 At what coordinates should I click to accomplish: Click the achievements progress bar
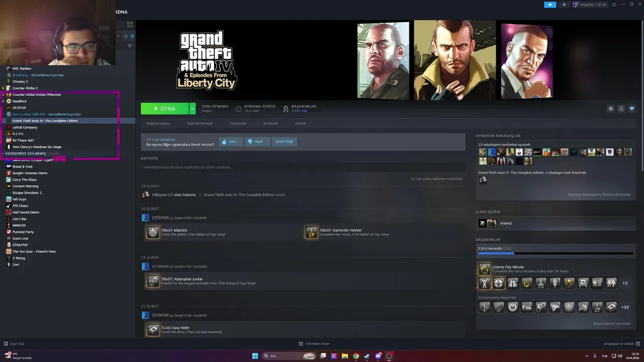point(555,253)
